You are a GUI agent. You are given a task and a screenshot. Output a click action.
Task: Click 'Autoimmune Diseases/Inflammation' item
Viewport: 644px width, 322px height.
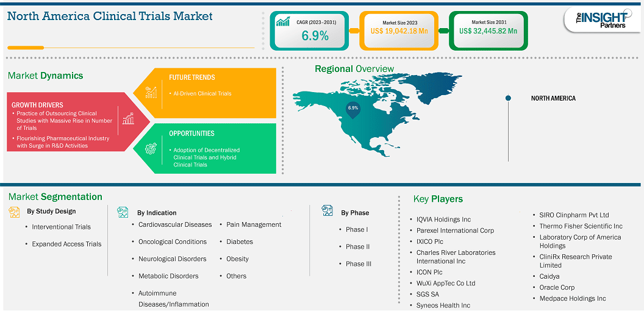173,299
